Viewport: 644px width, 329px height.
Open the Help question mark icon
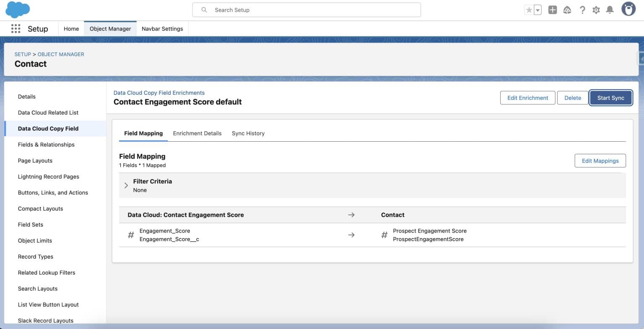click(x=582, y=10)
